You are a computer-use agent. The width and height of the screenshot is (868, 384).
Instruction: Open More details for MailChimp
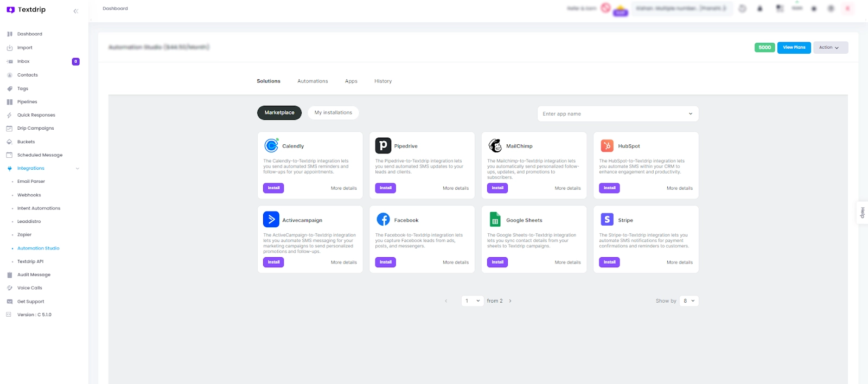pyautogui.click(x=567, y=188)
